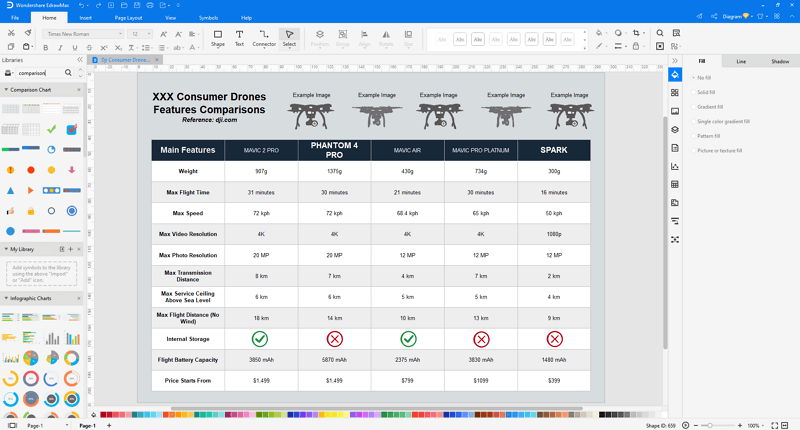Collapse the right panel with double chevron
Screen dimensions: 800x430
click(674, 61)
